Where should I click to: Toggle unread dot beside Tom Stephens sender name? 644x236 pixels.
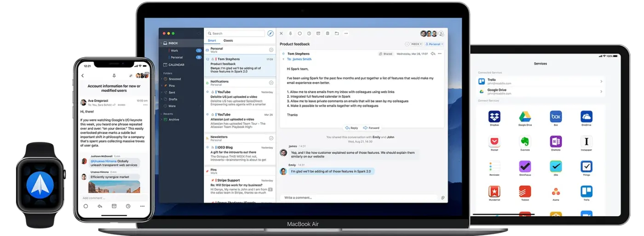pyautogui.click(x=283, y=54)
